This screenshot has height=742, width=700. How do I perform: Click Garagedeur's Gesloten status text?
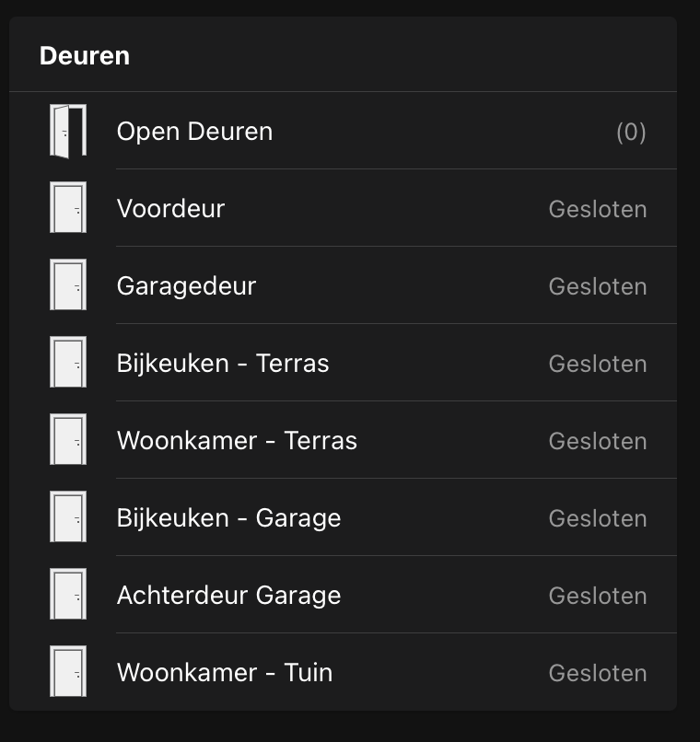pos(598,287)
